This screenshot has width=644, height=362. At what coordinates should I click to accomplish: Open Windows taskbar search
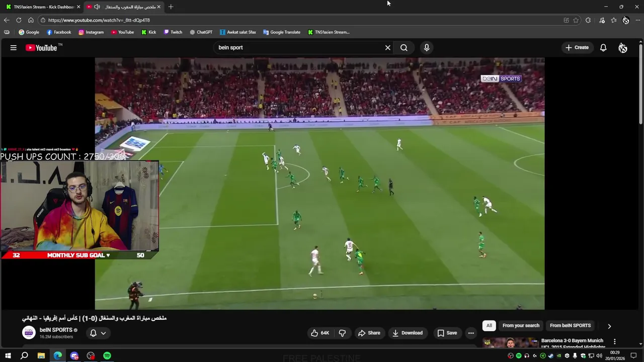(x=24, y=356)
